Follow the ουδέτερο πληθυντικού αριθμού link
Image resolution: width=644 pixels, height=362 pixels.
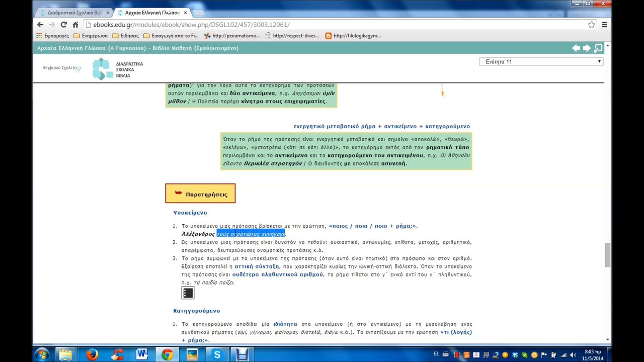click(x=278, y=275)
